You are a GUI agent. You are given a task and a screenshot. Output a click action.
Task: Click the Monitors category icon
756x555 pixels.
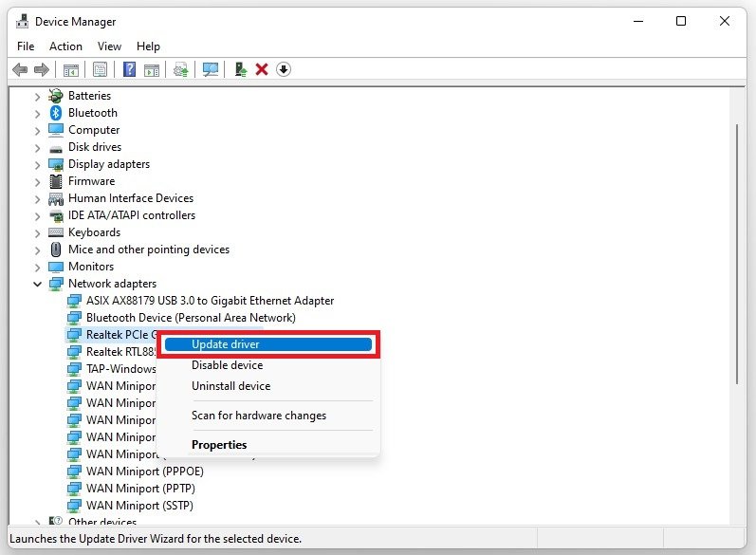coord(56,267)
